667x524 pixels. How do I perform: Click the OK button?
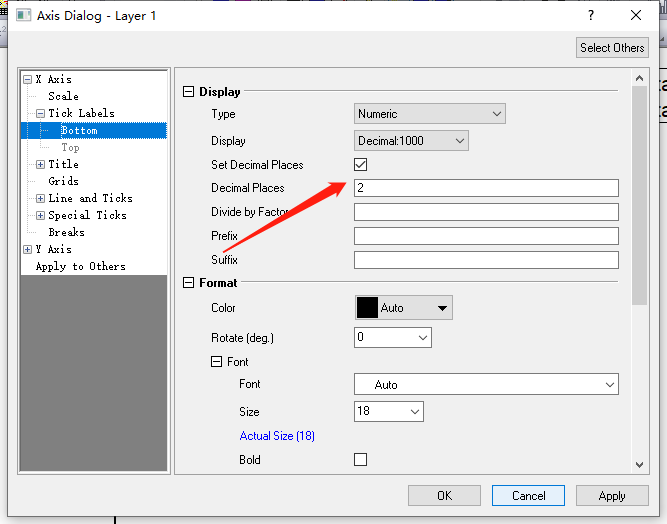pyautogui.click(x=444, y=496)
